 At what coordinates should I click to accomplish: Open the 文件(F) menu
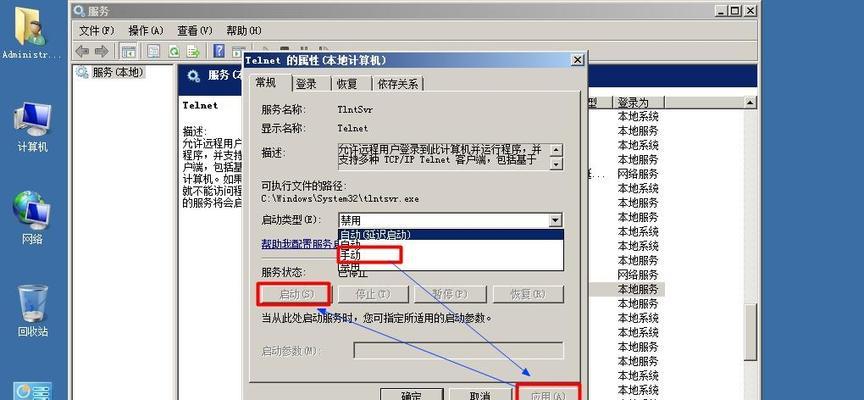96,31
